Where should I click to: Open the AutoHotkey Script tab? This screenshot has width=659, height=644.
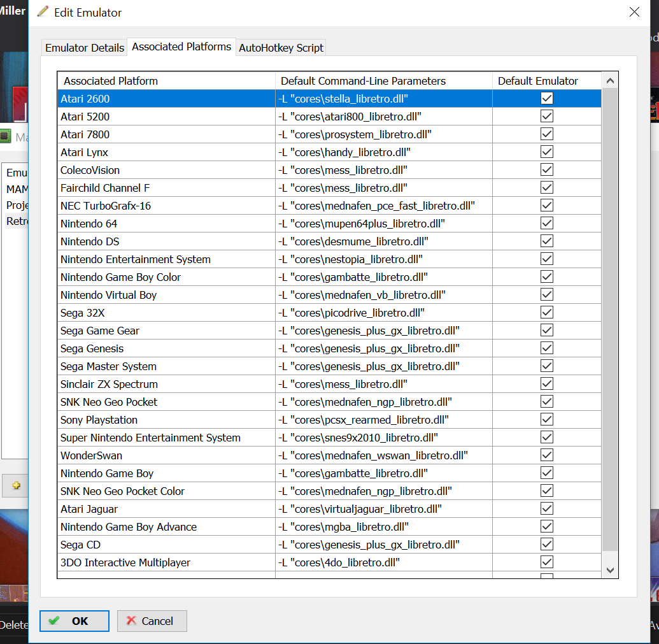click(281, 48)
